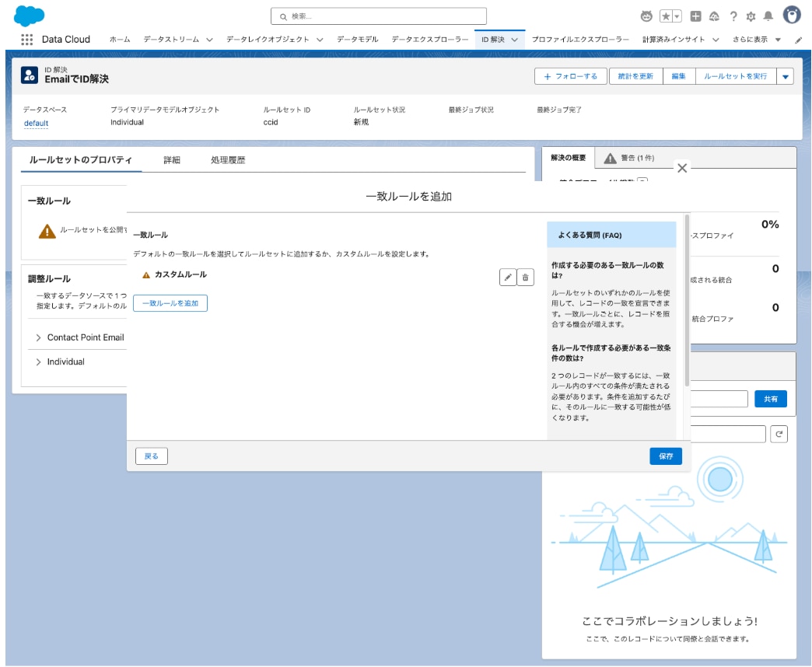Open the help question mark icon
This screenshot has height=667, width=812.
point(733,16)
